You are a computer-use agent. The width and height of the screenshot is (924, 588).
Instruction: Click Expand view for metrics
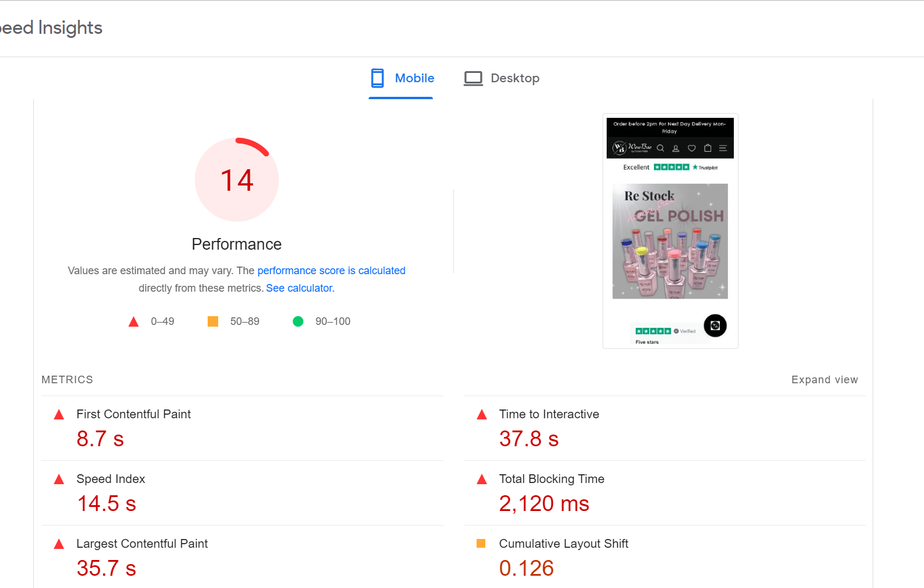824,380
